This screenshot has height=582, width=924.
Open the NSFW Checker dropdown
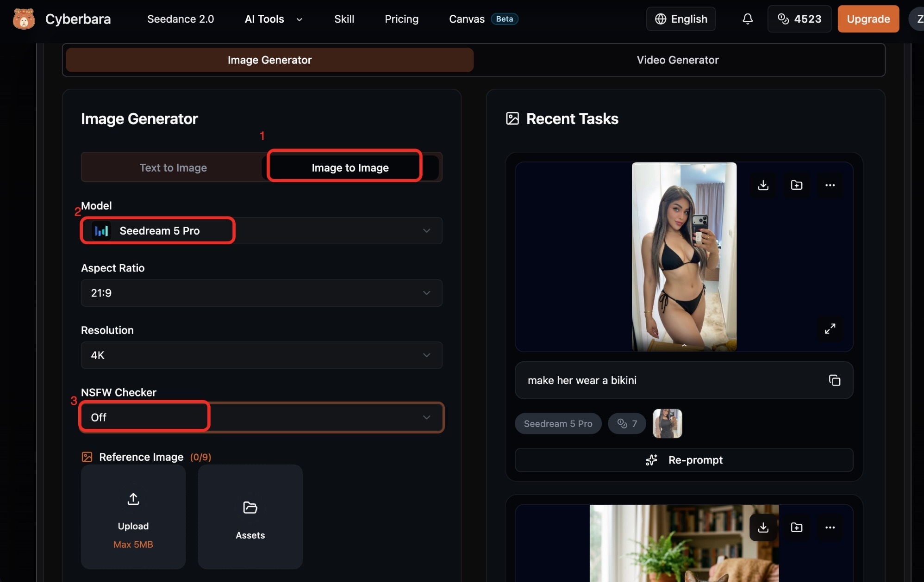(262, 417)
